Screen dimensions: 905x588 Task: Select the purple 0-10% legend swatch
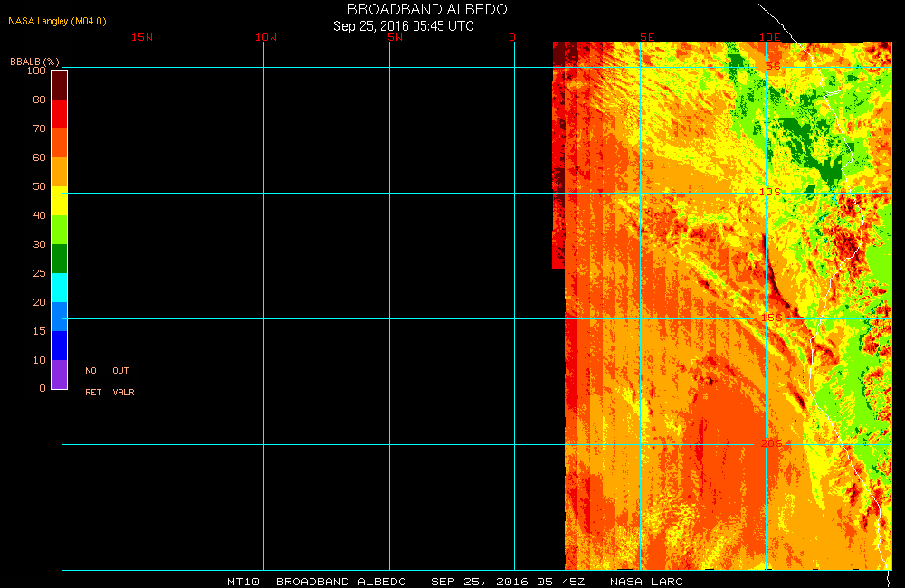click(x=59, y=375)
